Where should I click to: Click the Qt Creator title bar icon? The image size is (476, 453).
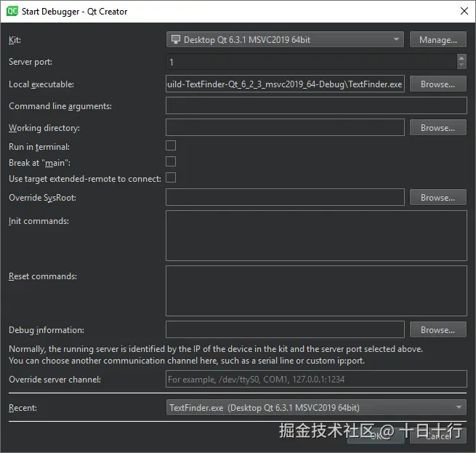[12, 11]
